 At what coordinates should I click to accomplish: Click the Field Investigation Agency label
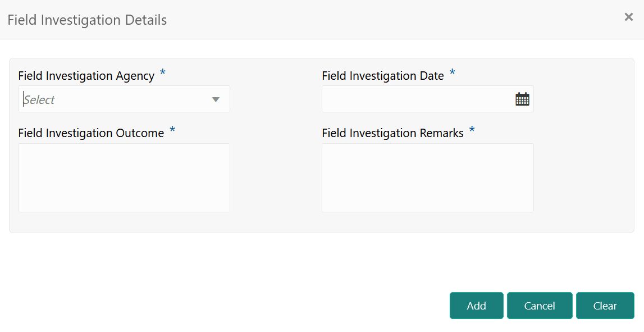[x=86, y=75]
